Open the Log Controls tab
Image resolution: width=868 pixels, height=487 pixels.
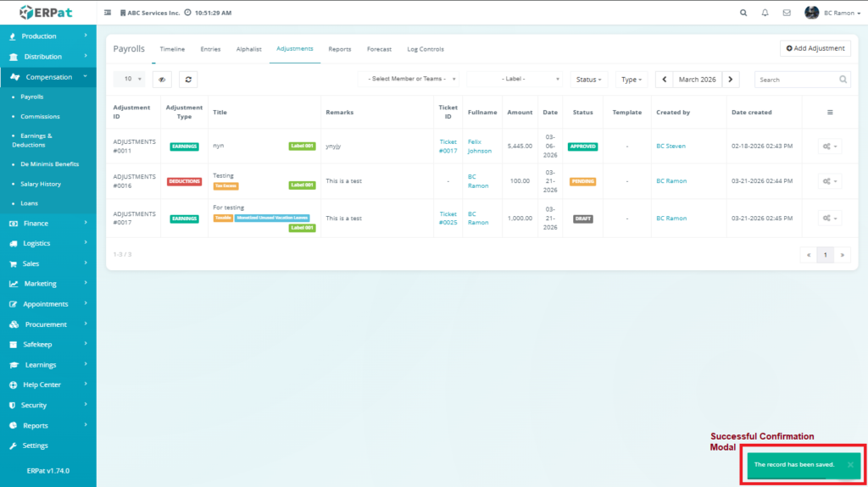click(426, 49)
